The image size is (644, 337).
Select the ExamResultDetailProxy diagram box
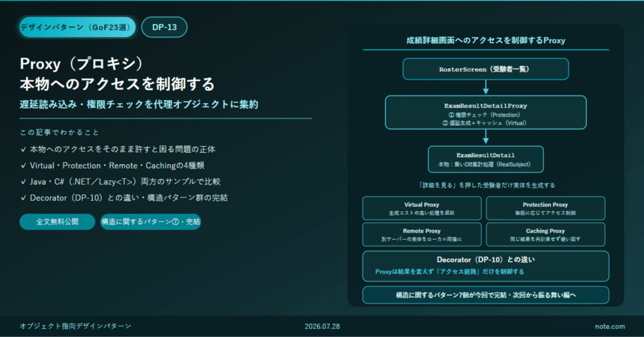[486, 112]
